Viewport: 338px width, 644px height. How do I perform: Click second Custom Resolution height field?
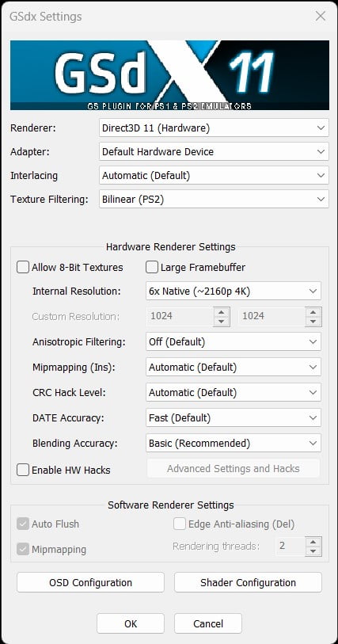click(272, 316)
